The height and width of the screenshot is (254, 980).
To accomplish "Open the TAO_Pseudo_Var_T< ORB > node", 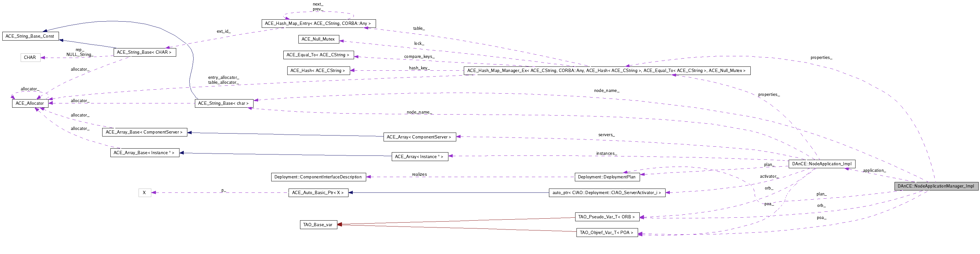I will point(607,217).
